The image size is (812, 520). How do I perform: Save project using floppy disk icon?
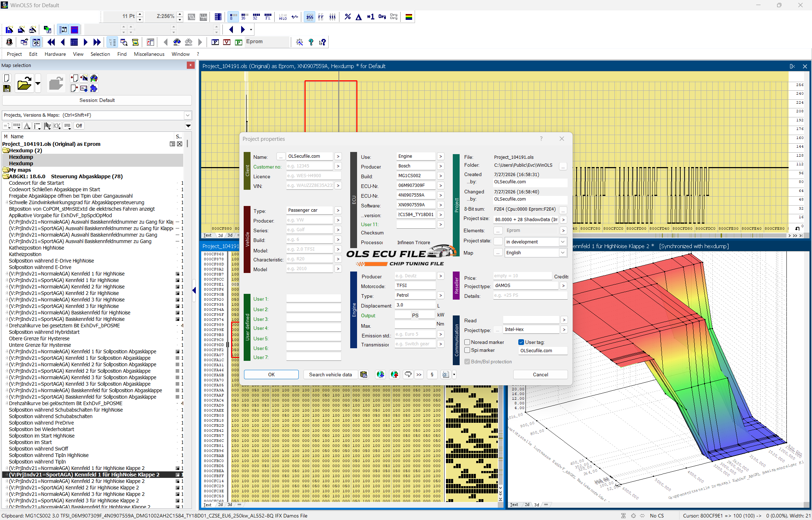[x=6, y=88]
